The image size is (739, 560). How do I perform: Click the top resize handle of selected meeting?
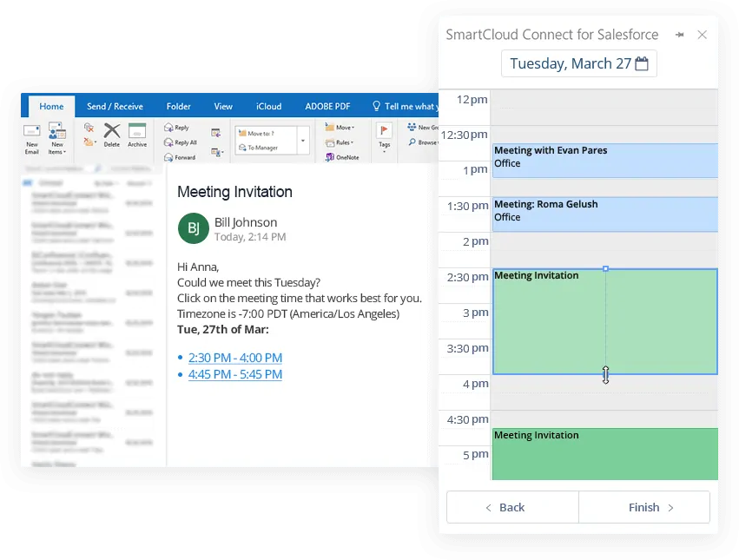coord(605,268)
